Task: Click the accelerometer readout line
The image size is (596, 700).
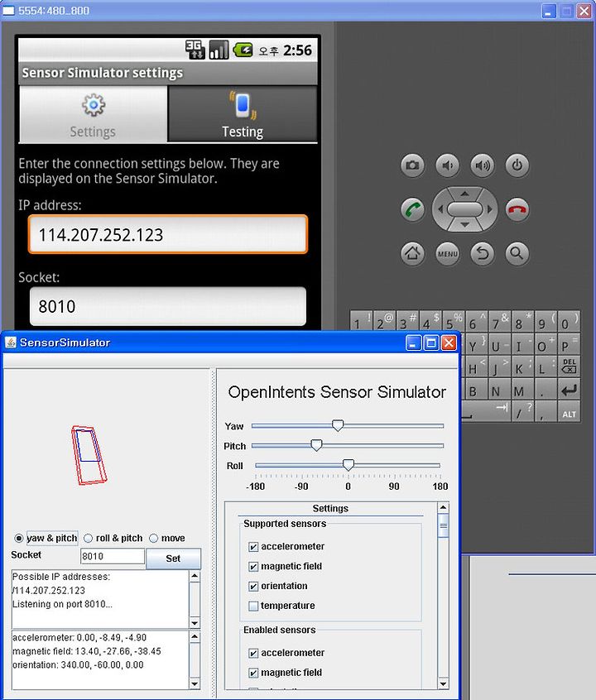Action: (x=79, y=638)
